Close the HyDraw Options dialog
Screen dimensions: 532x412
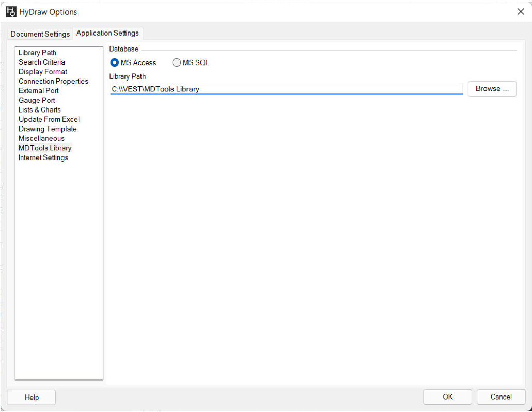520,12
